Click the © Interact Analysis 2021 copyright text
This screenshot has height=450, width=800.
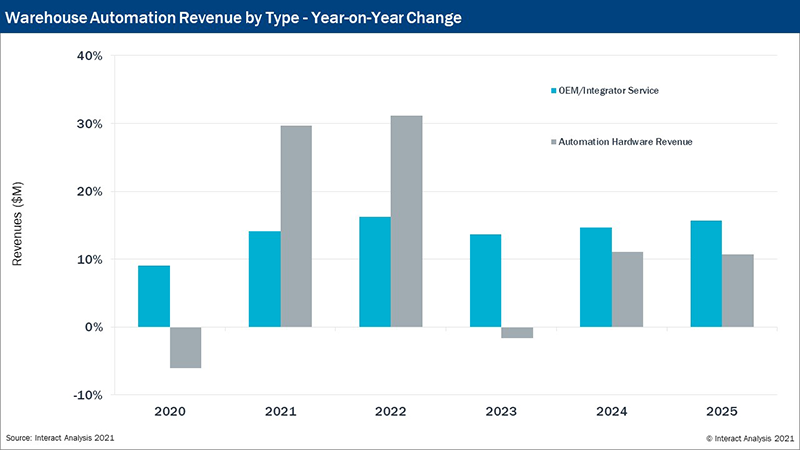coord(749,438)
